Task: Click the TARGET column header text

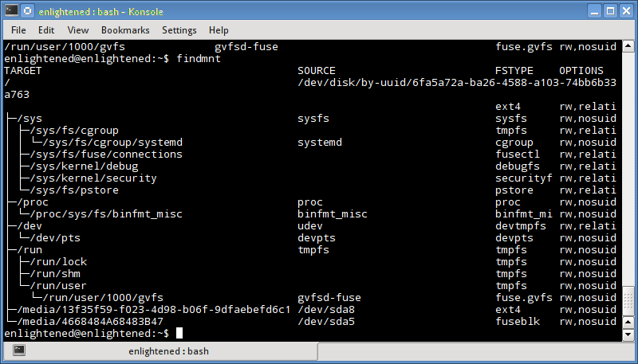Action: (23, 71)
